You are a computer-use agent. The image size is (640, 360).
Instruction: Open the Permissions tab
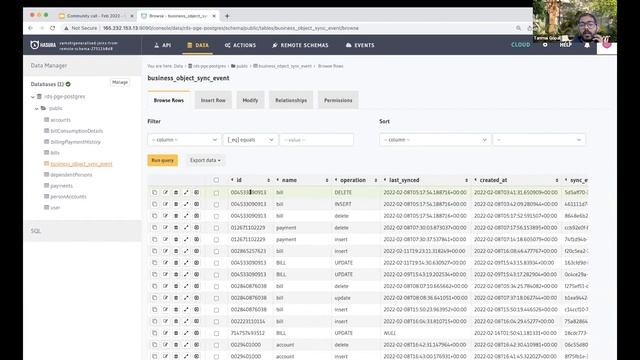pyautogui.click(x=338, y=100)
